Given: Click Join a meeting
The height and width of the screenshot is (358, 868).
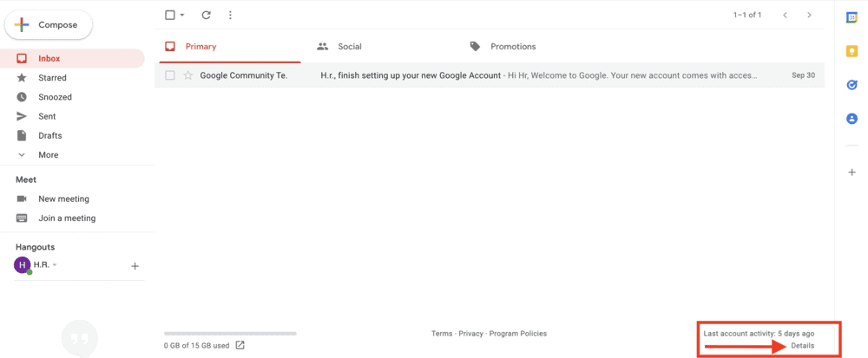Looking at the screenshot, I should 67,218.
